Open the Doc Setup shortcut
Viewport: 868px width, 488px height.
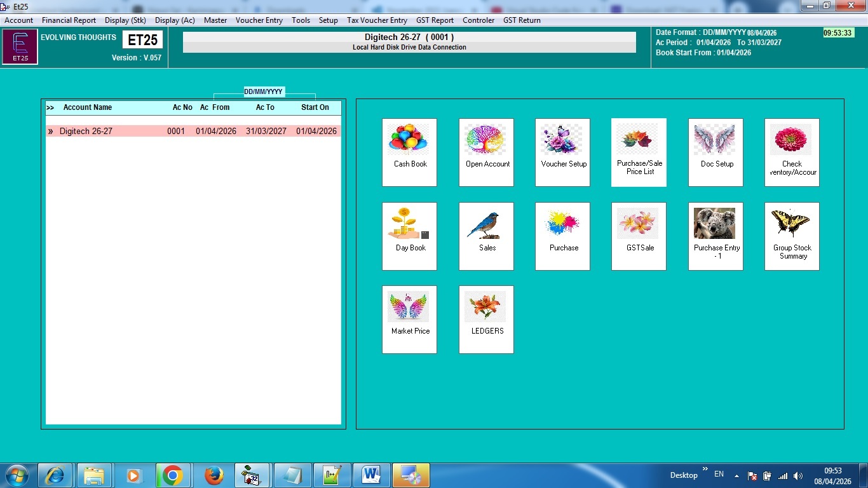tap(715, 152)
